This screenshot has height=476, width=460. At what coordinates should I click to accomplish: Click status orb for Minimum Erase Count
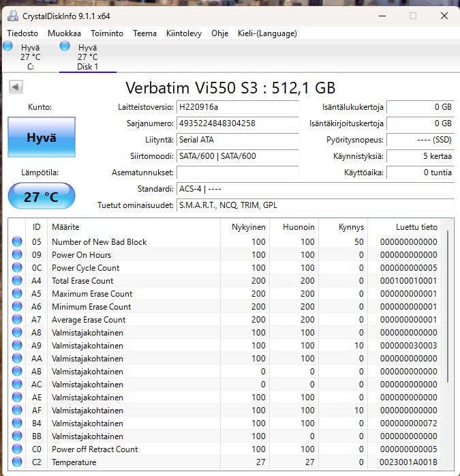[17, 306]
